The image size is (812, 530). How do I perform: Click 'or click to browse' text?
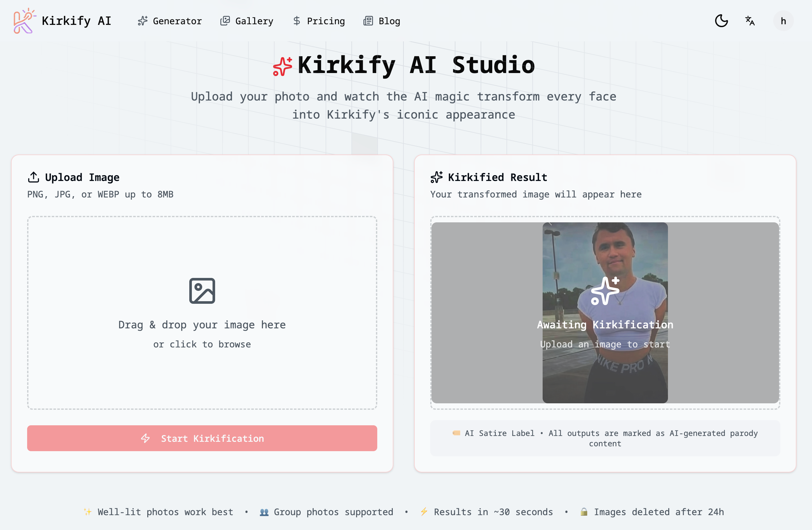point(202,344)
